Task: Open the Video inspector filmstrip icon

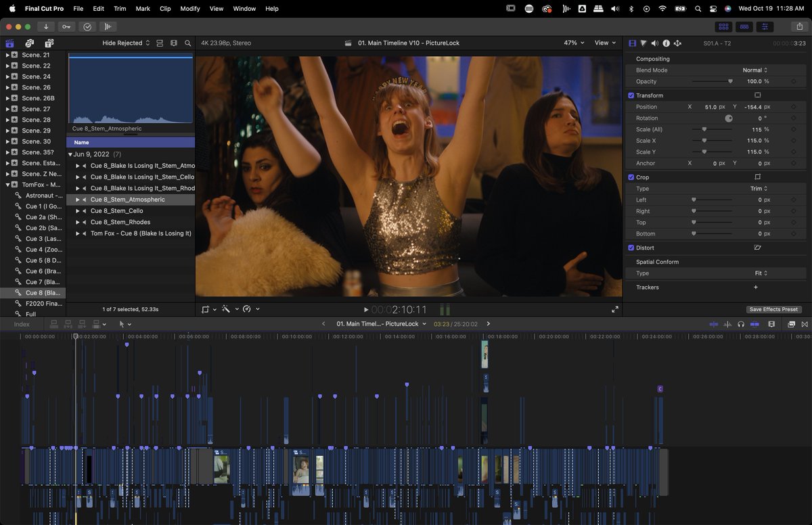Action: tap(632, 43)
